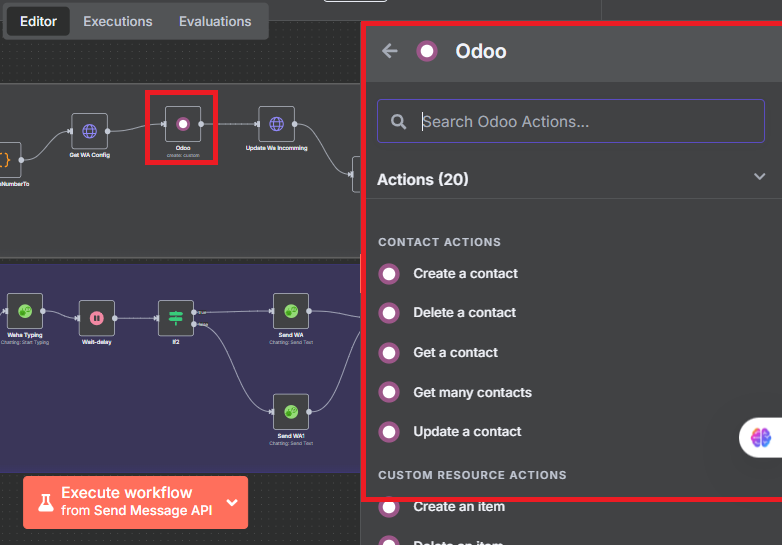Click the Waha Typing node
782x545 pixels.
coord(25,311)
